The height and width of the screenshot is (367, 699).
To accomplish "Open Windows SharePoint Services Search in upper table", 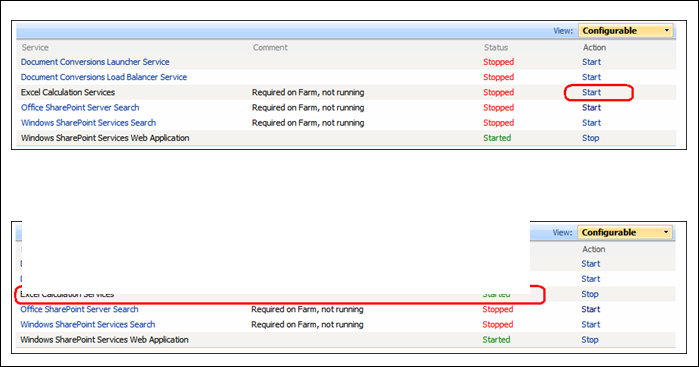I will [x=88, y=123].
